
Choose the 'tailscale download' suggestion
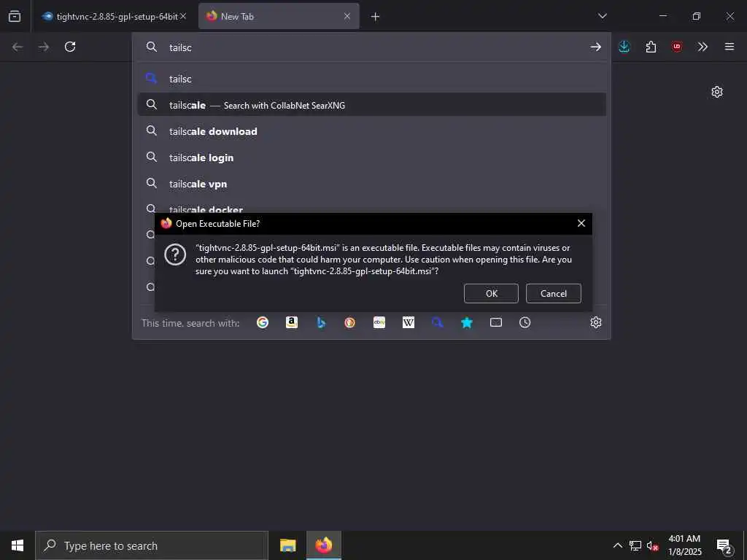(x=371, y=131)
